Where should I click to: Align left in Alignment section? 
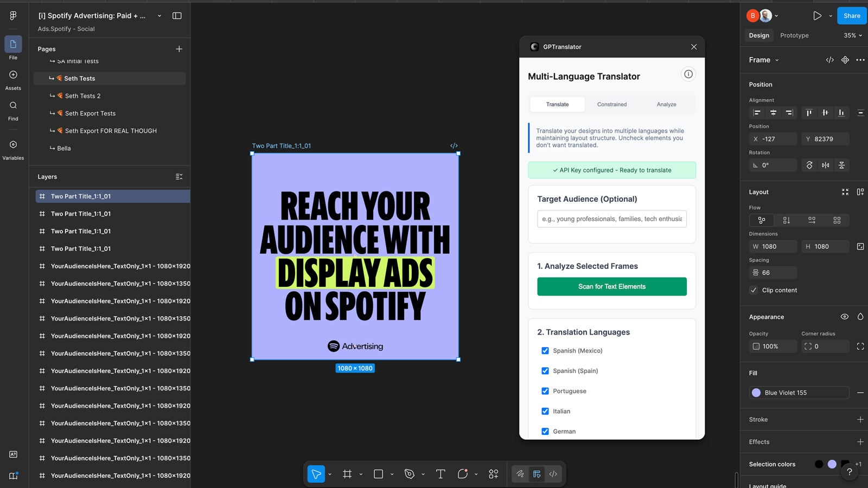coord(757,113)
